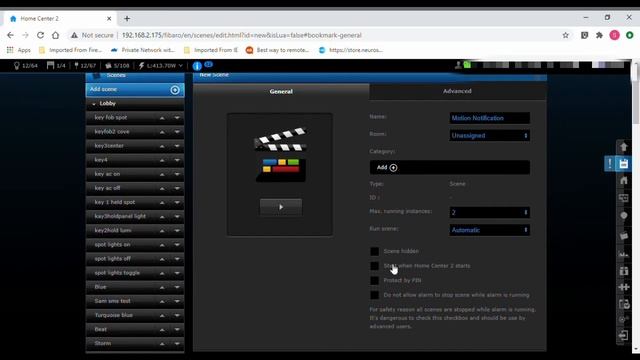Viewport: 640px width, 360px height.
Task: Open the Max. running instances dropdown
Action: coord(489,212)
